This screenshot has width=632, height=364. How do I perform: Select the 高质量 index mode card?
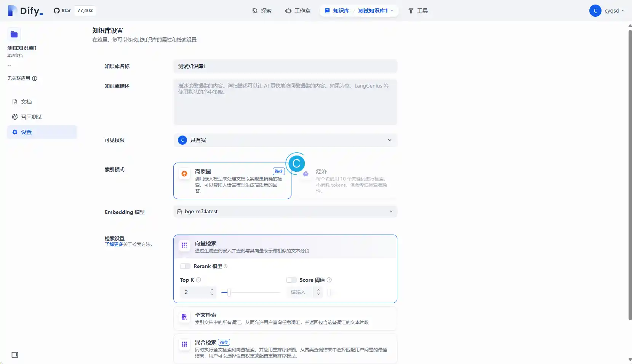(x=232, y=181)
